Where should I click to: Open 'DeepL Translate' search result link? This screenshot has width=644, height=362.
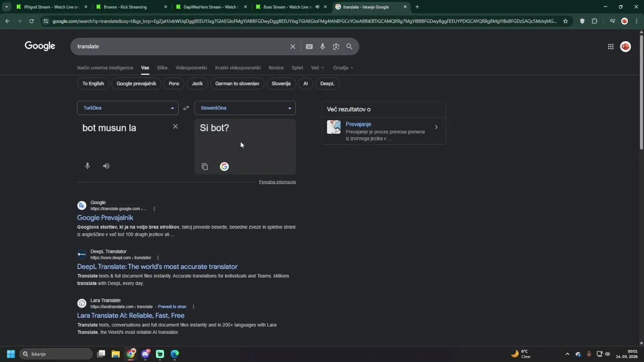point(157,266)
